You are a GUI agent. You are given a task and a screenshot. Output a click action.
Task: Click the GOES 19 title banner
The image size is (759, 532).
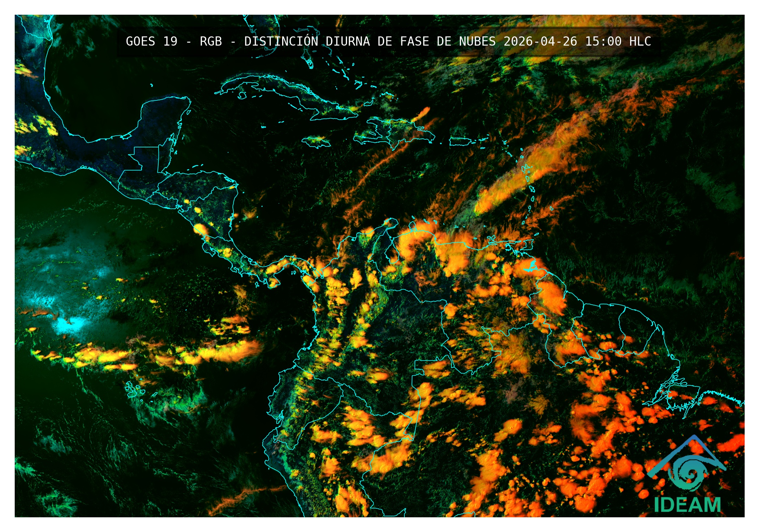[151, 41]
